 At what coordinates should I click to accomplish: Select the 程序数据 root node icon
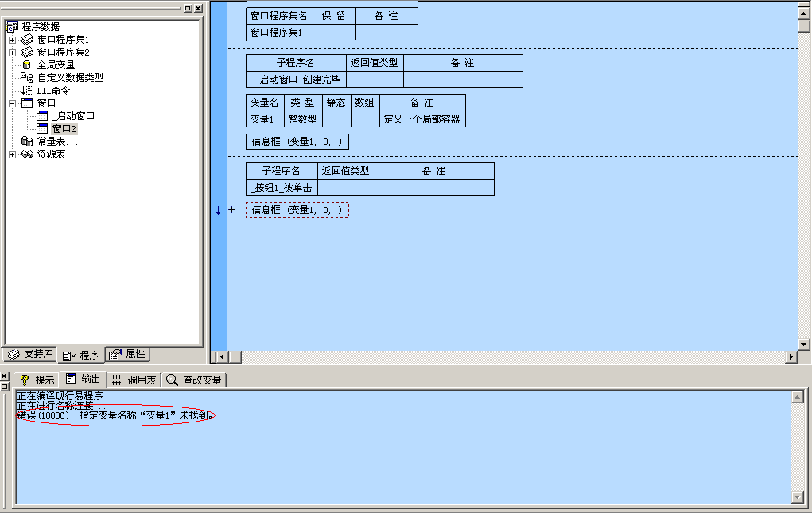[x=12, y=27]
